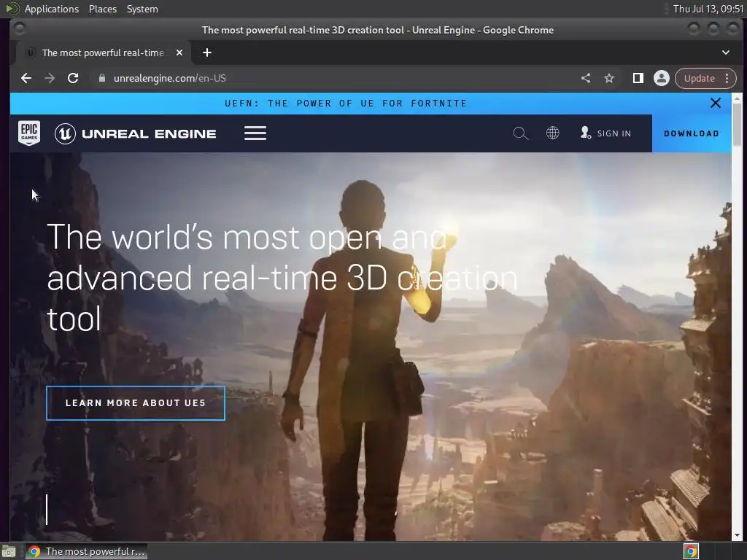Close the Unreal Engine tab

pyautogui.click(x=179, y=52)
